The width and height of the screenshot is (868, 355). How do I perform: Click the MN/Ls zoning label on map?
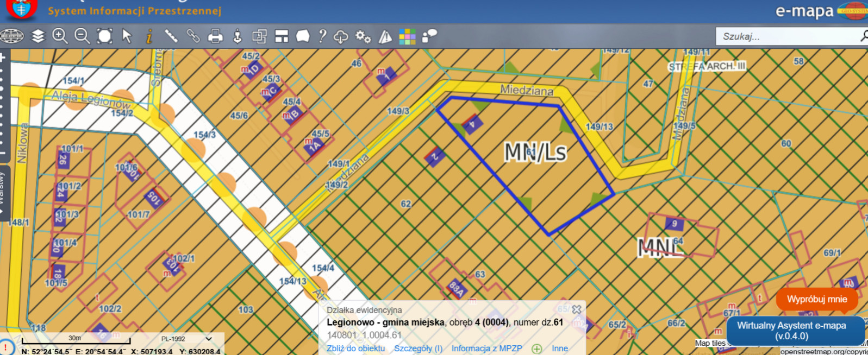pos(535,153)
